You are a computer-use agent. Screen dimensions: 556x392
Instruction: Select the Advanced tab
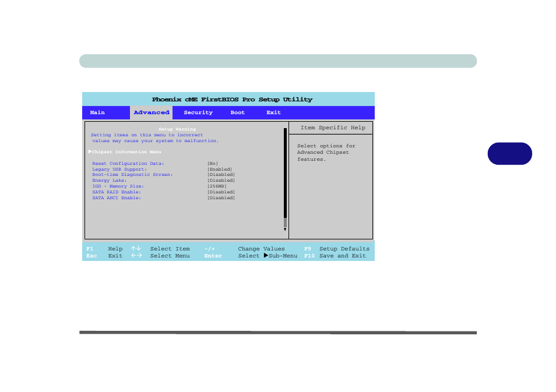click(x=152, y=112)
